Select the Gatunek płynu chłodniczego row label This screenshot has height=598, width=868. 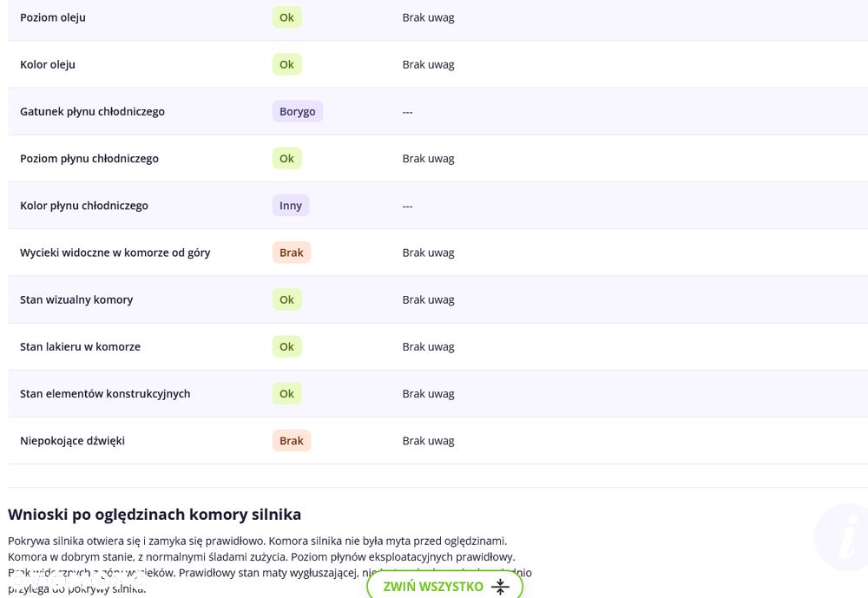click(x=93, y=112)
